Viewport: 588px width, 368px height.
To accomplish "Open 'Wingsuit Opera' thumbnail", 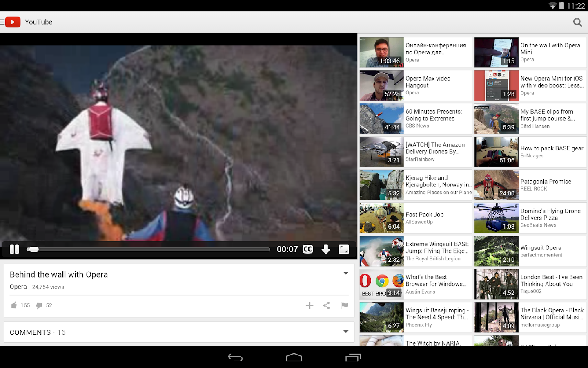I will tap(497, 251).
